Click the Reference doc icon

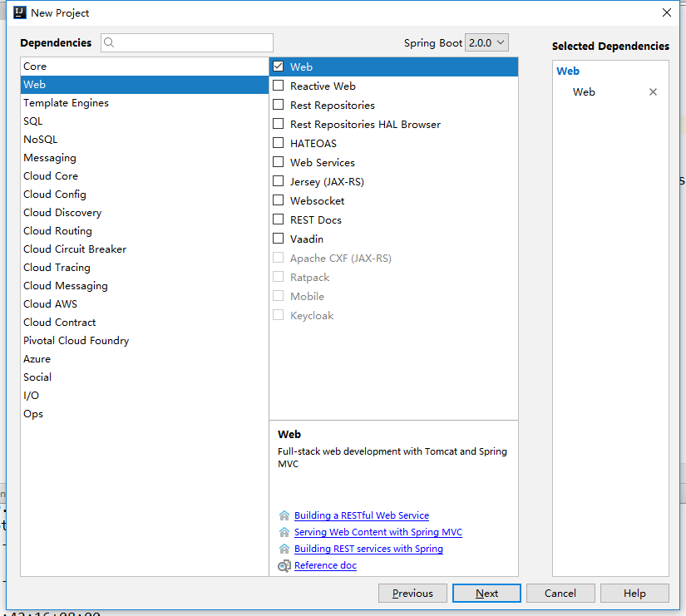[284, 565]
